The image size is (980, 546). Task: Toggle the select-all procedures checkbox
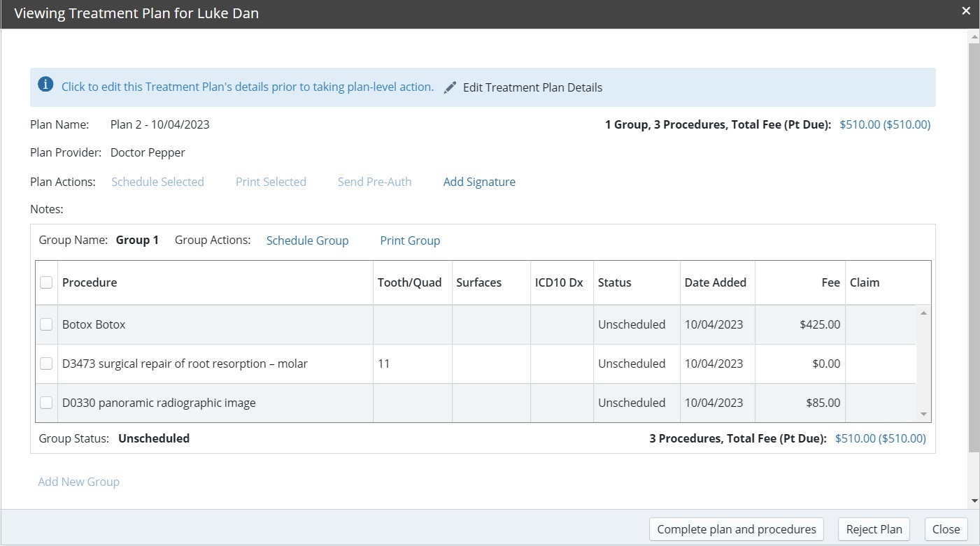point(46,282)
